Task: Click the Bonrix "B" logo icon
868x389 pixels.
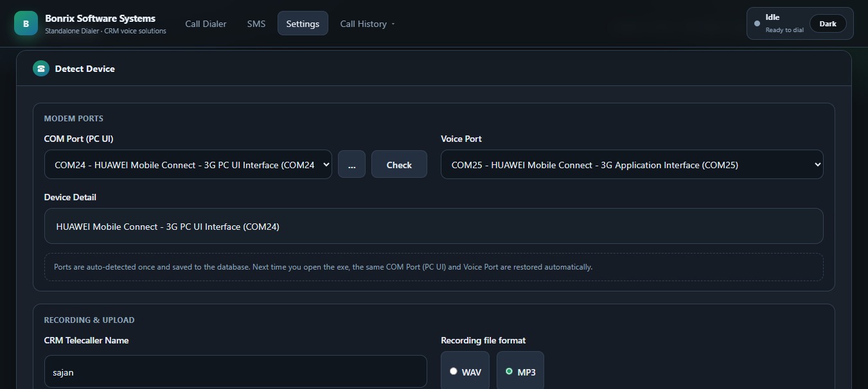Action: click(26, 24)
